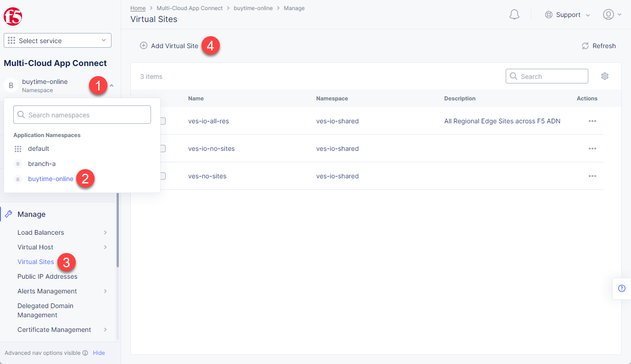Expand the Load Balancers submenu
The width and height of the screenshot is (631, 364).
pos(105,232)
